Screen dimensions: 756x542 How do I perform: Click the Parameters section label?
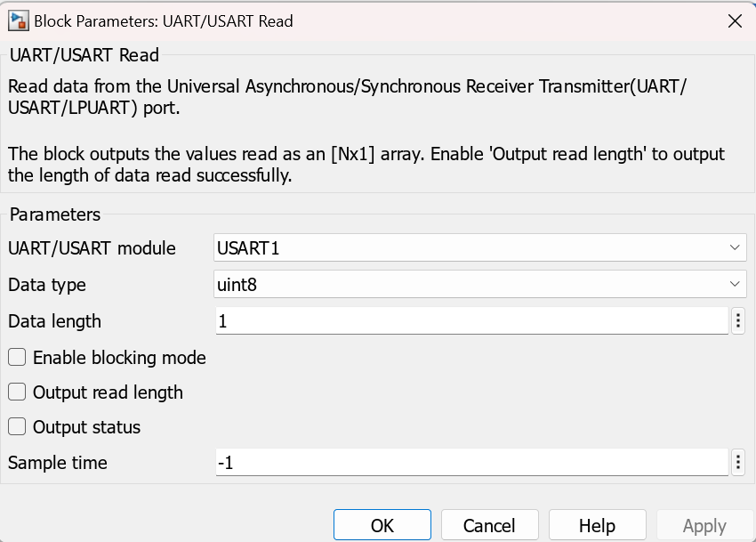(x=54, y=214)
